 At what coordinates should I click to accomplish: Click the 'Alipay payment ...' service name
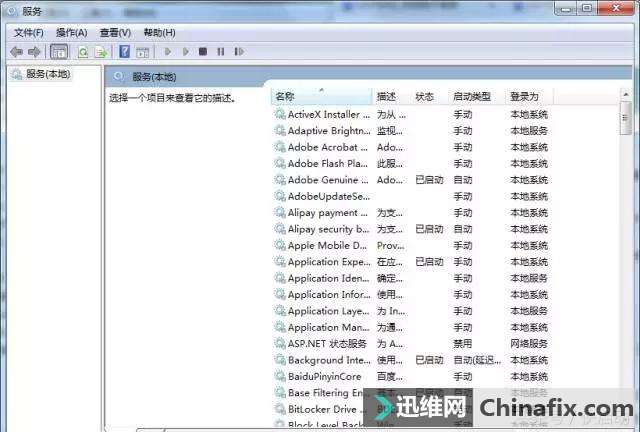pyautogui.click(x=328, y=213)
